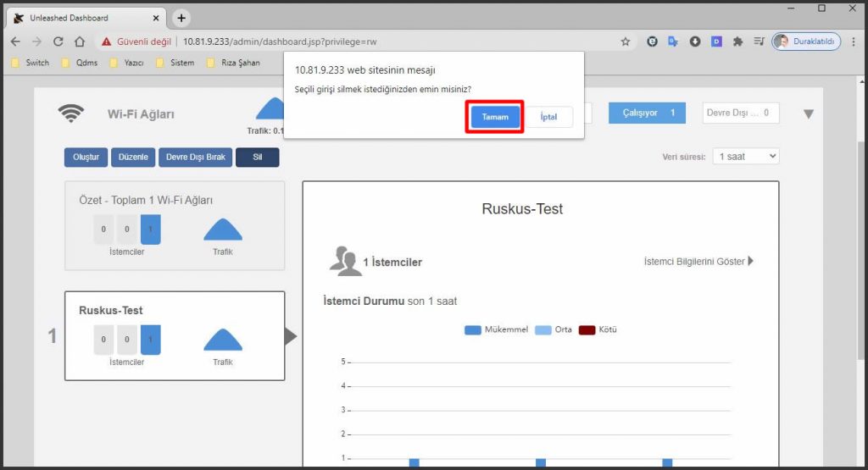Cancel the dialog with İptal

[x=548, y=117]
